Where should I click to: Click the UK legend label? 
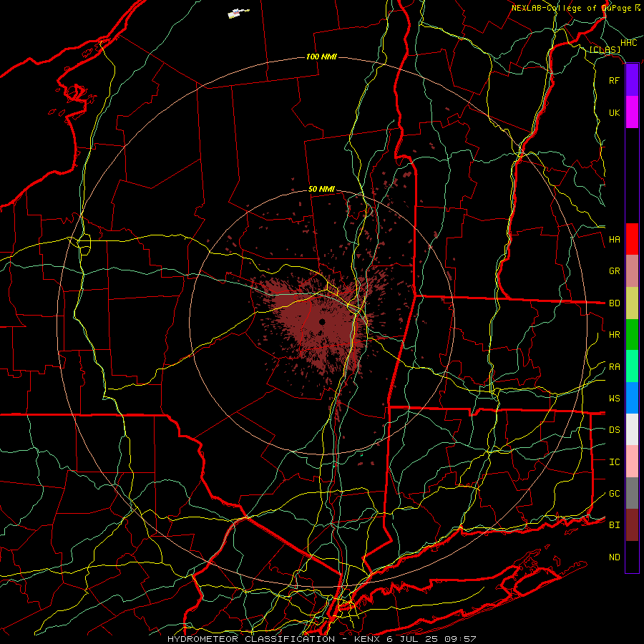pyautogui.click(x=615, y=112)
